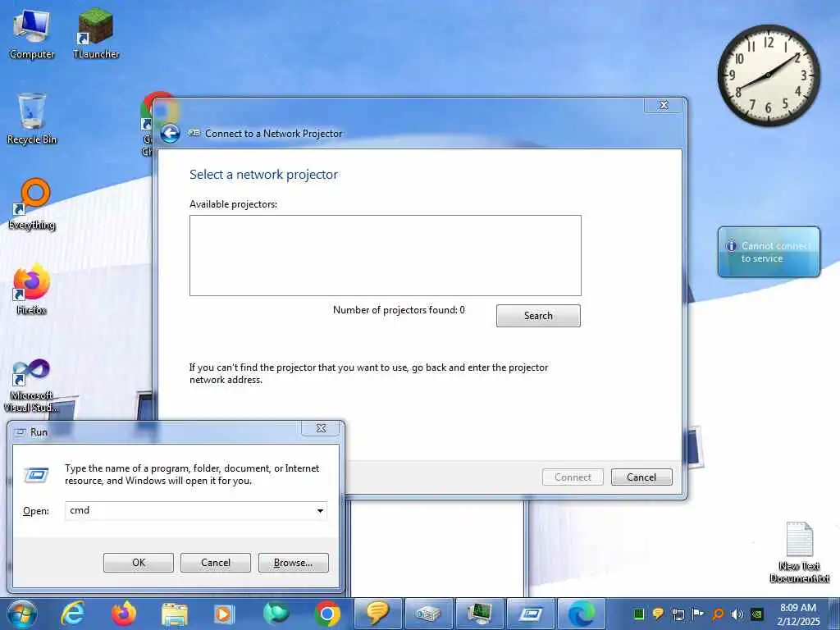This screenshot has width=840, height=630.
Task: Switch to the computer monitor taskbar app
Action: 479,614
